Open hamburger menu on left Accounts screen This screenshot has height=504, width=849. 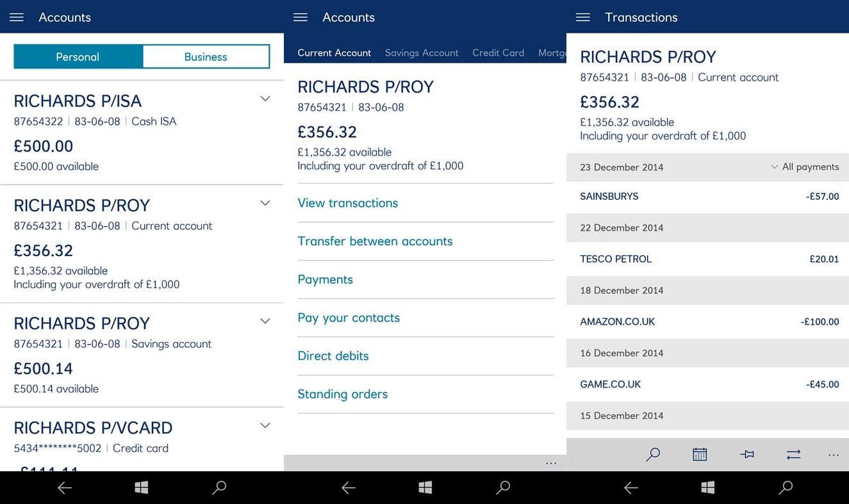[17, 17]
